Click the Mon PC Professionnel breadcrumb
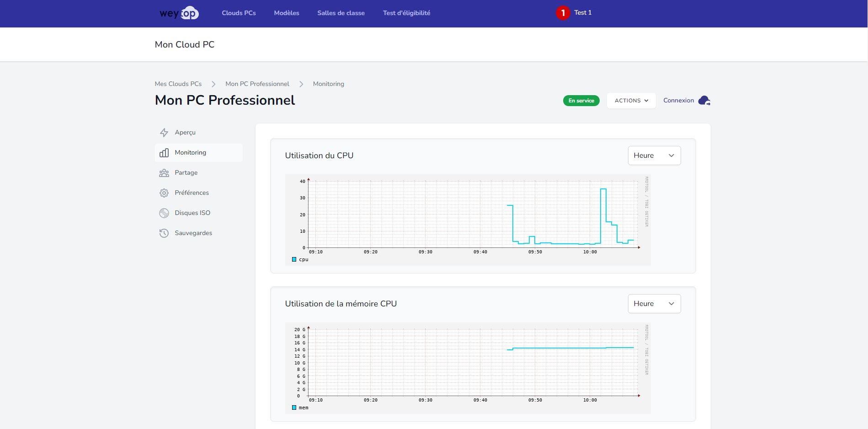Screen dimensions: 868x429 (257, 84)
